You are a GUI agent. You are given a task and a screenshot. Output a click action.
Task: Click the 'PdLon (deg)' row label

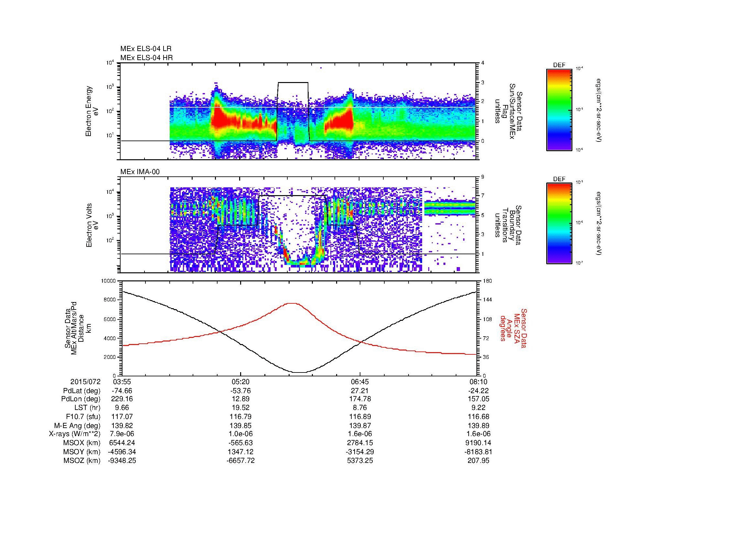tap(81, 399)
